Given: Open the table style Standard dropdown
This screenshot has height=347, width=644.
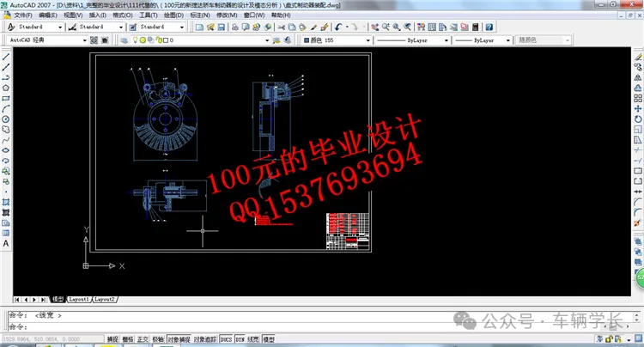Looking at the screenshot, I should pyautogui.click(x=181, y=27).
